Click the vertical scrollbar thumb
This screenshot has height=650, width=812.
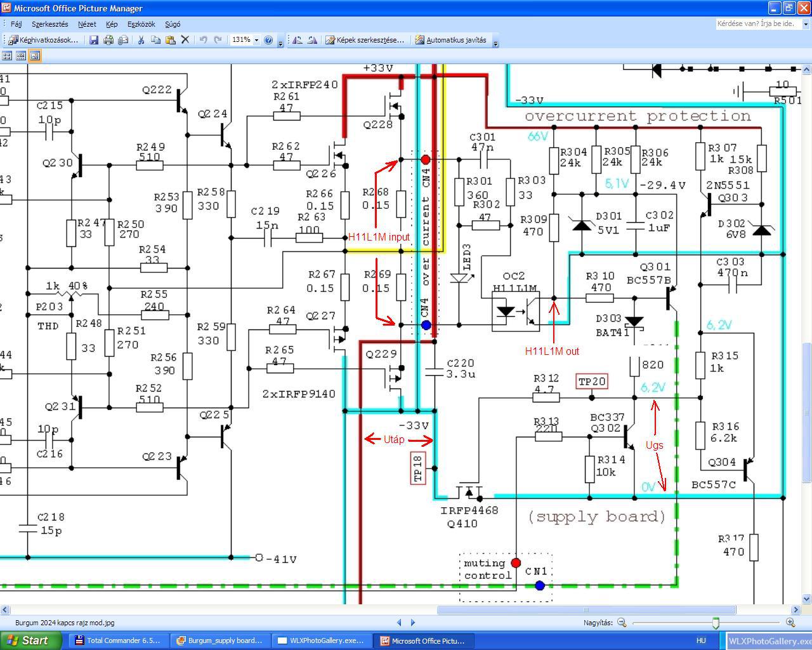tap(807, 411)
